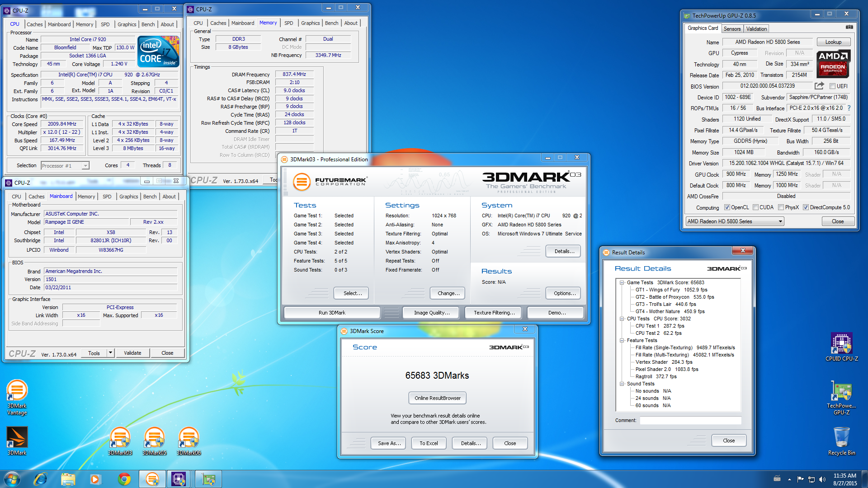Click the Bus Interface question mark icon
This screenshot has width=868, height=488.
tap(849, 108)
